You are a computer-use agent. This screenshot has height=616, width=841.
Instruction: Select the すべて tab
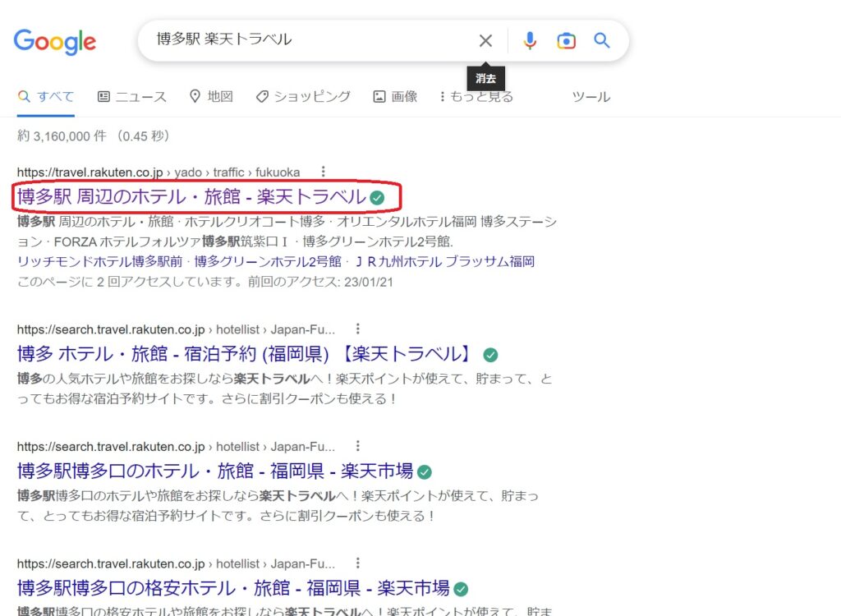coord(46,97)
